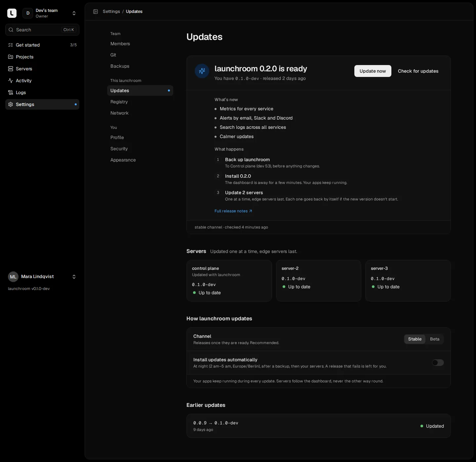Open the server-2 card
The image size is (476, 462).
point(319,281)
